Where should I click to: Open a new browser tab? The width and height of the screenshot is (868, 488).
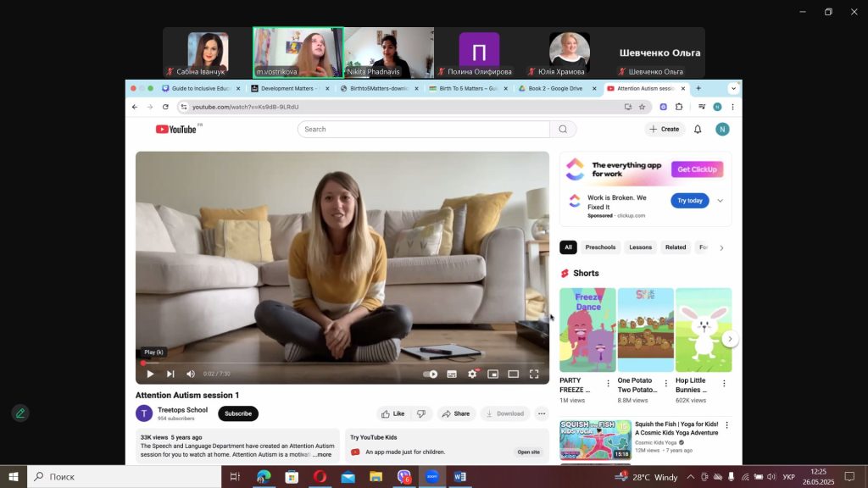pyautogui.click(x=698, y=88)
